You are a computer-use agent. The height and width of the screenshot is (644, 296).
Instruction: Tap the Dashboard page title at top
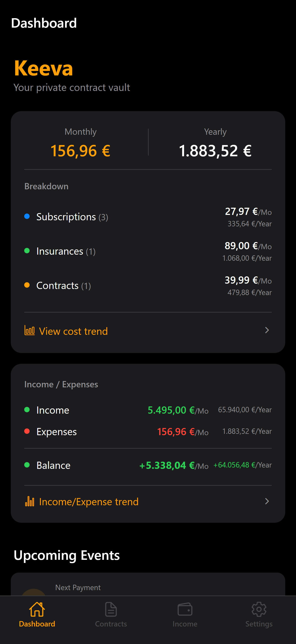click(x=44, y=23)
